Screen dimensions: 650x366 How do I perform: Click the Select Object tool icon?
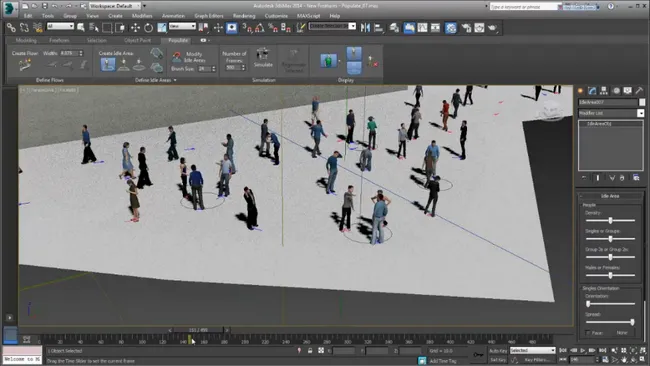pyautogui.click(x=81, y=28)
